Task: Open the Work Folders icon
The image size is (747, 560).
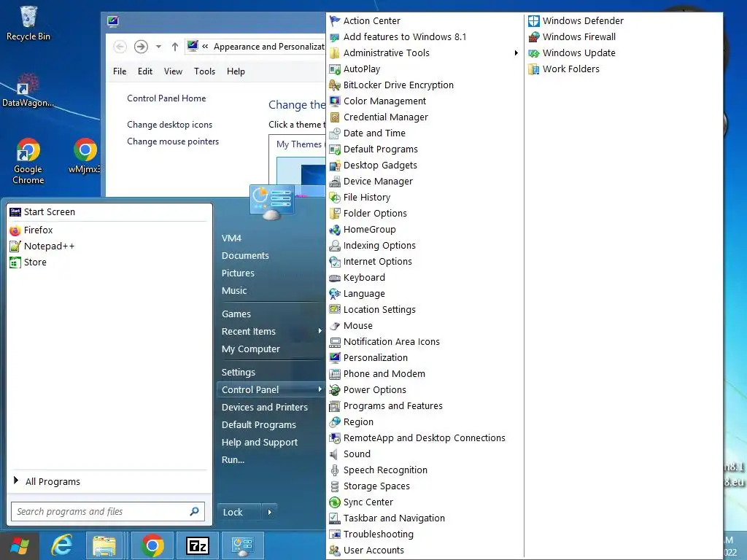Action: coord(534,69)
